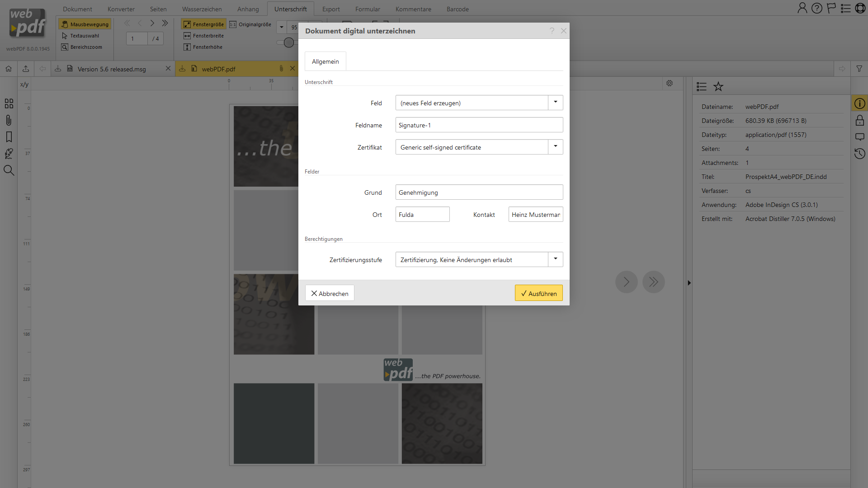The image size is (868, 488).
Task: Open the signatures sidebar icon
Action: [9, 154]
